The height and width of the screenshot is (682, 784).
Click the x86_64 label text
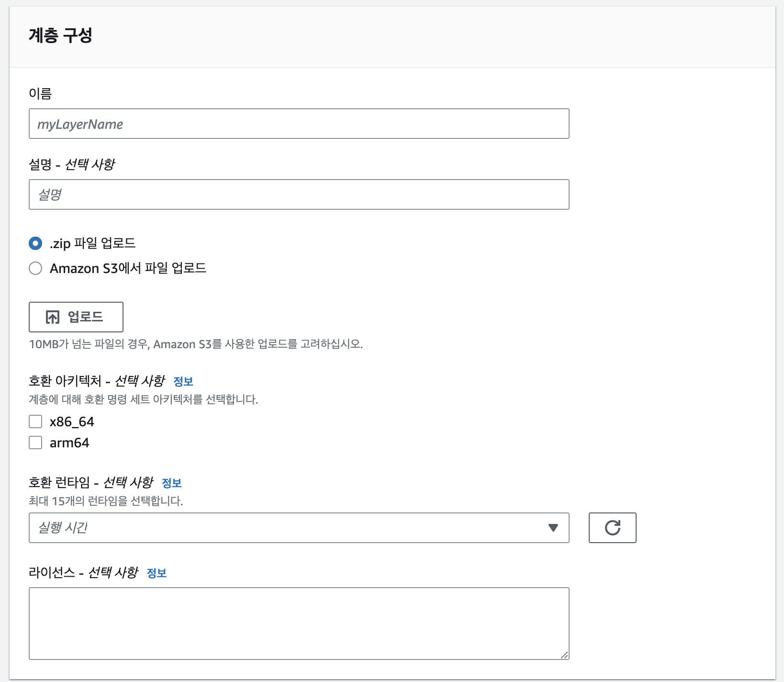pos(72,422)
